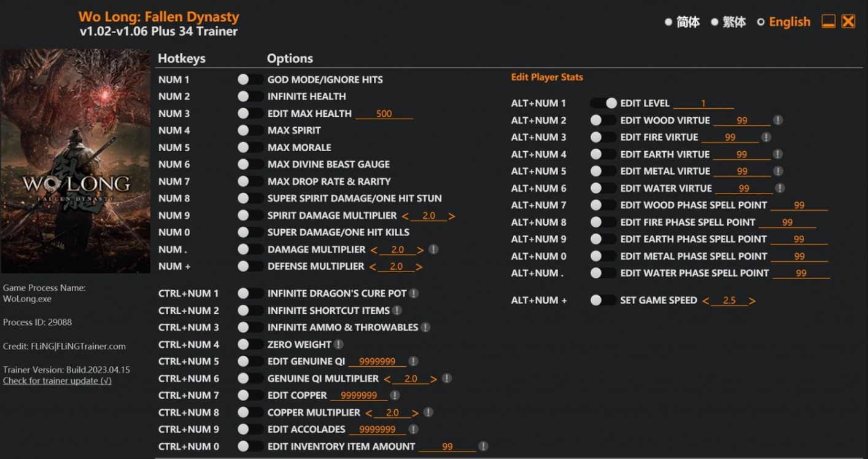Image resolution: width=868 pixels, height=459 pixels.
Task: Increase Spirit Damage Multiplier with right arrow
Action: point(452,216)
